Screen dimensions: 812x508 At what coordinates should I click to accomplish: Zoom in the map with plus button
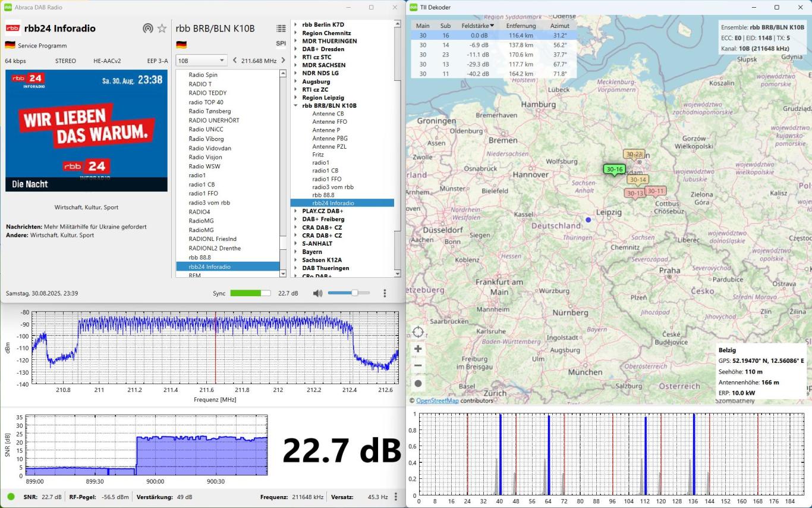pyautogui.click(x=418, y=349)
